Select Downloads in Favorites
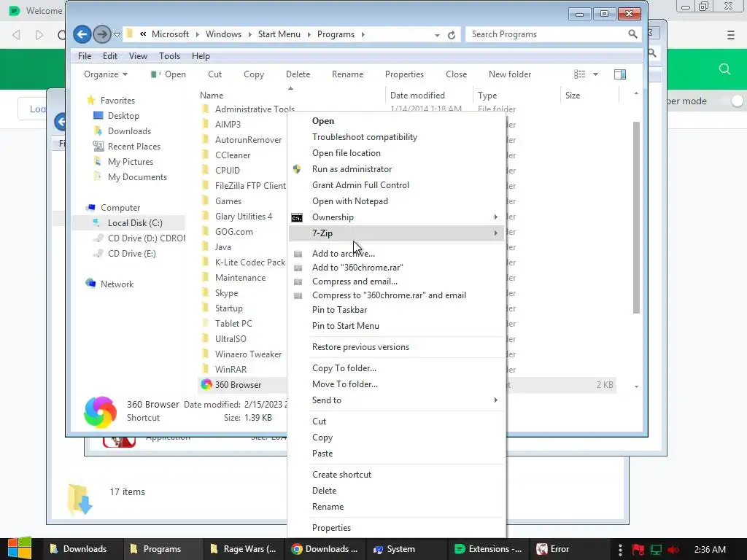Image resolution: width=747 pixels, height=560 pixels. 129,131
